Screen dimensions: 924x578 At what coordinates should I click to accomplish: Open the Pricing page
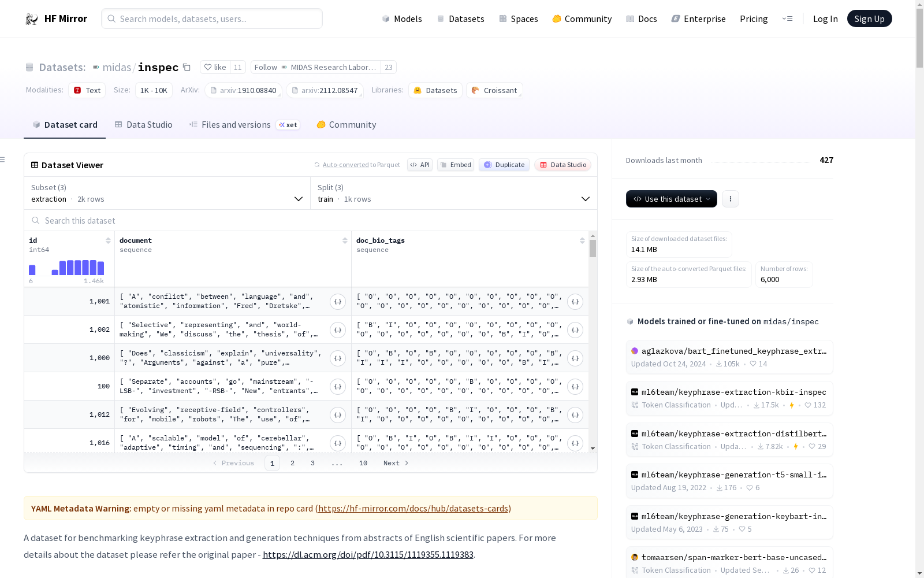[754, 19]
